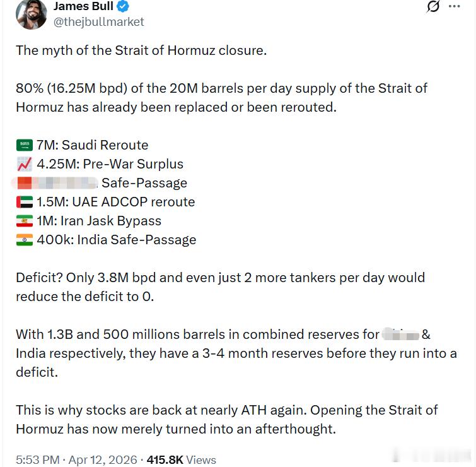Click the "1M: Iran Jask Bypass" line
The height and width of the screenshot is (467, 476).
pyautogui.click(x=99, y=221)
